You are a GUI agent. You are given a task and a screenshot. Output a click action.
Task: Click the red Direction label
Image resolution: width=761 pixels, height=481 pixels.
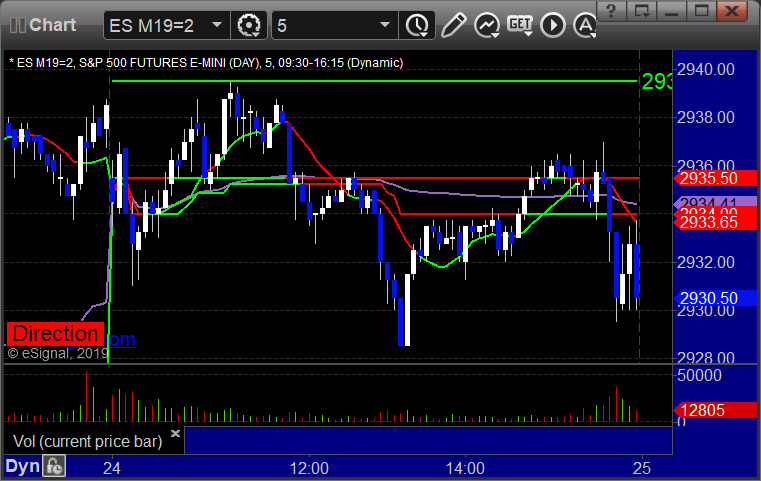click(x=55, y=334)
